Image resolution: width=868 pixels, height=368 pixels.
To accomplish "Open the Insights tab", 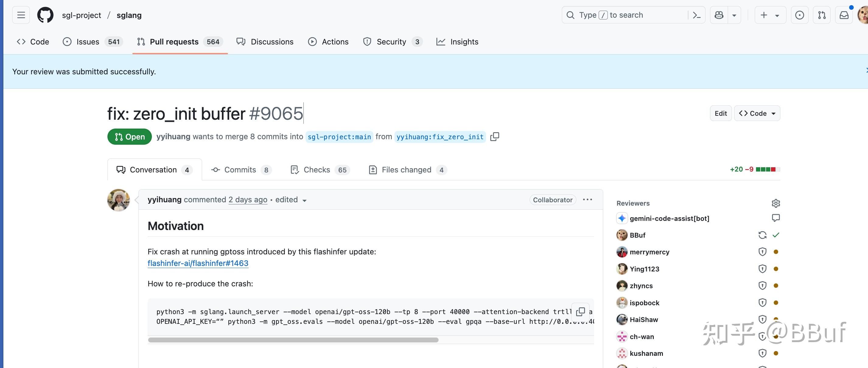I will pyautogui.click(x=457, y=42).
